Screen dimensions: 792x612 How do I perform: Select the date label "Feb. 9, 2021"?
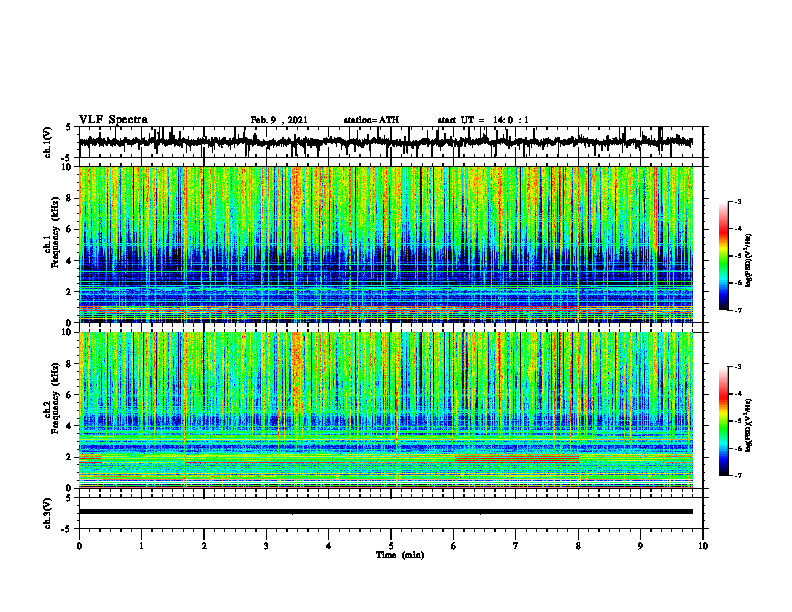click(279, 120)
